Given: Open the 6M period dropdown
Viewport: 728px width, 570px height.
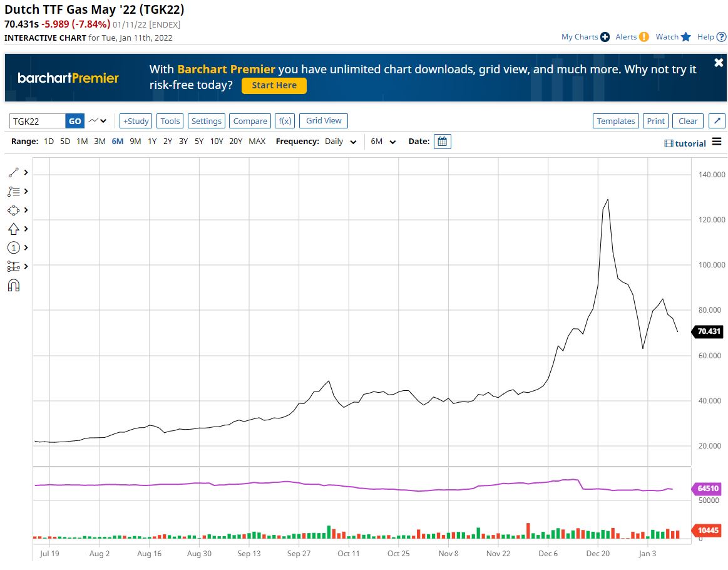Looking at the screenshot, I should tap(383, 142).
